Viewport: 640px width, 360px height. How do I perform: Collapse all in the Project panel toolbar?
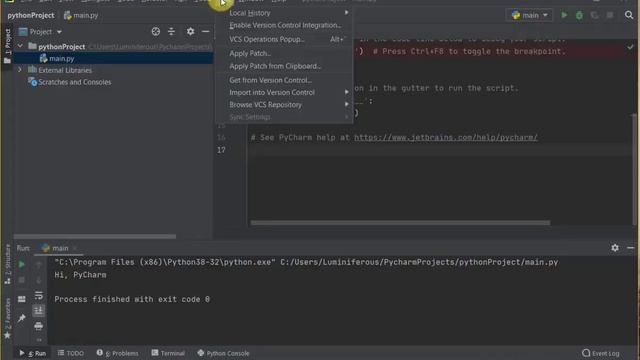point(171,31)
